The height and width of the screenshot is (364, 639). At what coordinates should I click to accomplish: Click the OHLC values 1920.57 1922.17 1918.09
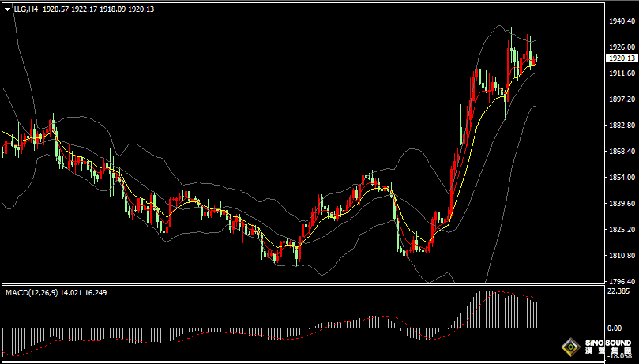[x=85, y=9]
